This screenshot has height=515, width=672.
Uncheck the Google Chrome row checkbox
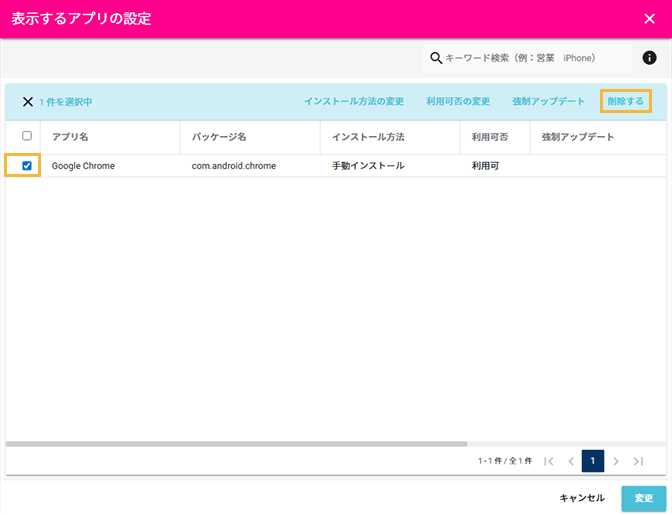tap(27, 165)
